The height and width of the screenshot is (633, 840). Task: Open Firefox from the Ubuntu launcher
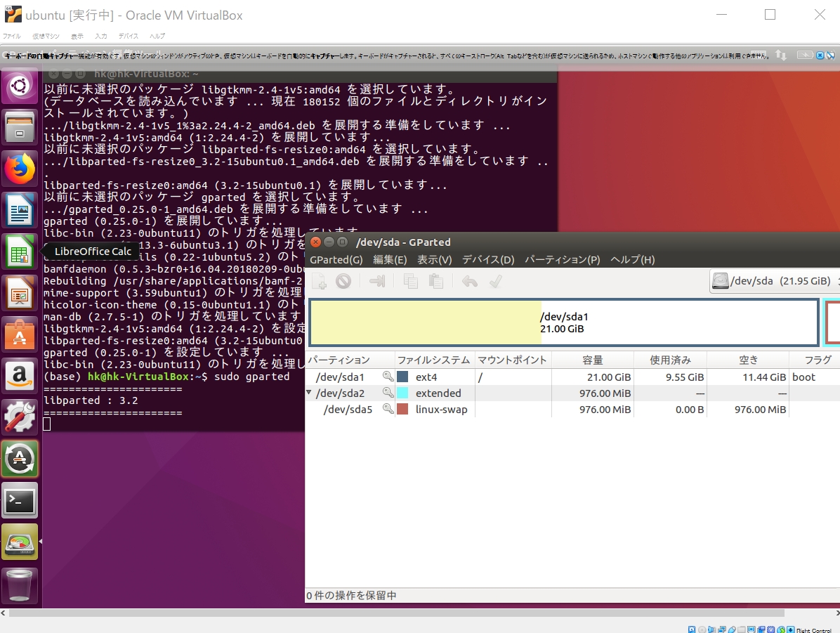[x=20, y=169]
